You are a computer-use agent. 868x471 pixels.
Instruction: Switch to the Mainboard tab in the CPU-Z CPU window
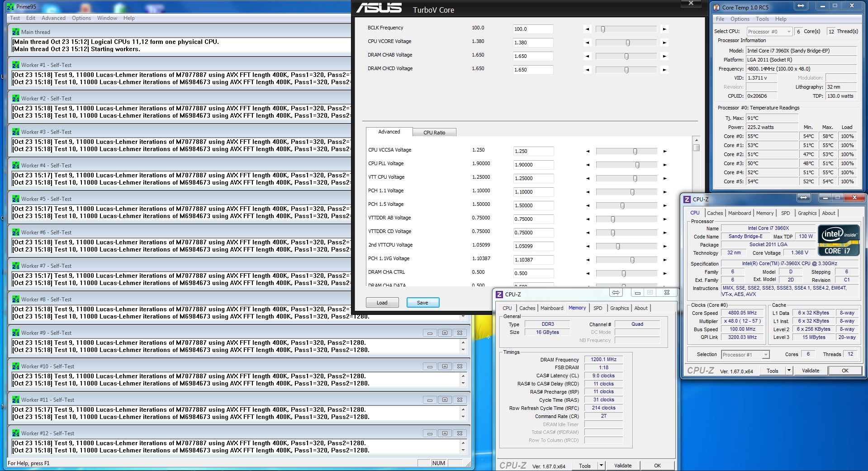point(740,213)
